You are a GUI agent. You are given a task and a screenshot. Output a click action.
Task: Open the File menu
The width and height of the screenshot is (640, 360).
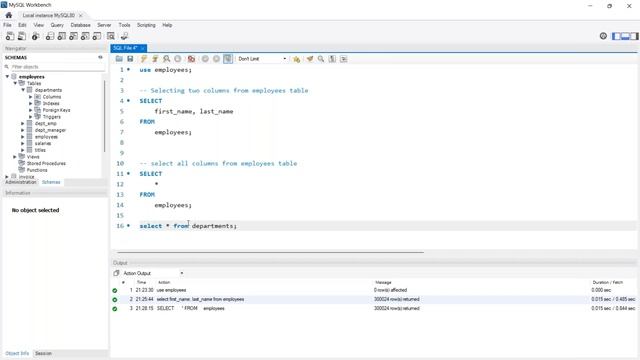point(7,25)
